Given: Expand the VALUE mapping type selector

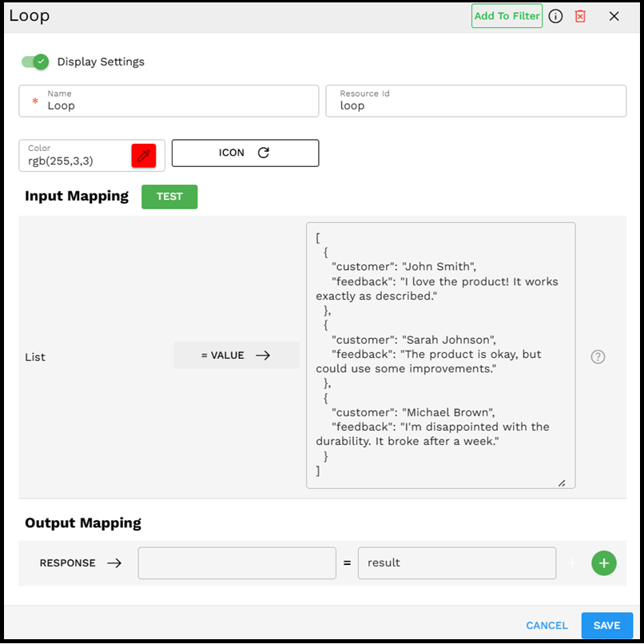Looking at the screenshot, I should click(x=237, y=356).
